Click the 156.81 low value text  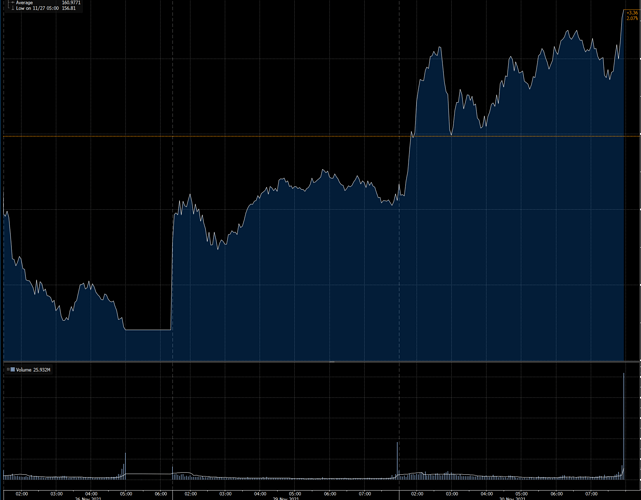(x=68, y=9)
